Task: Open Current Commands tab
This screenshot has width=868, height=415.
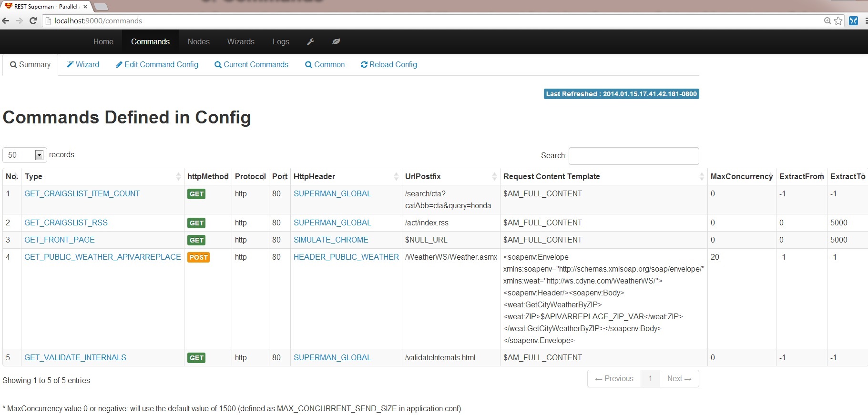Action: click(x=252, y=64)
